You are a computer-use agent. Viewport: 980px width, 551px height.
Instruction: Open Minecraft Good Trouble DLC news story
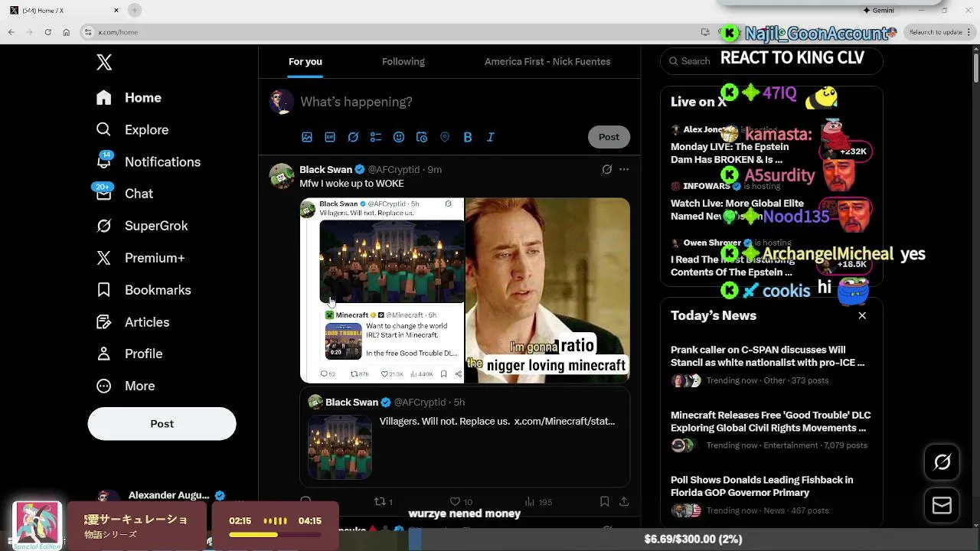click(771, 431)
